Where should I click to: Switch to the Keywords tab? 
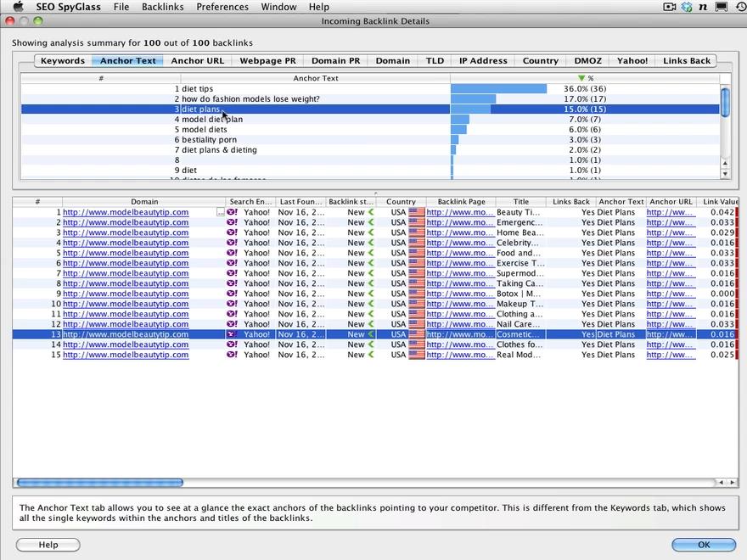click(x=63, y=60)
